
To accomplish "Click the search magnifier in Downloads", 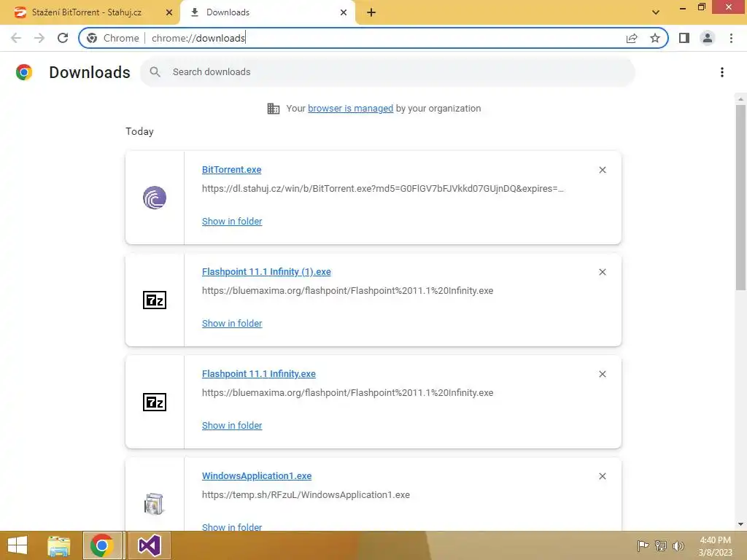I will pyautogui.click(x=155, y=72).
